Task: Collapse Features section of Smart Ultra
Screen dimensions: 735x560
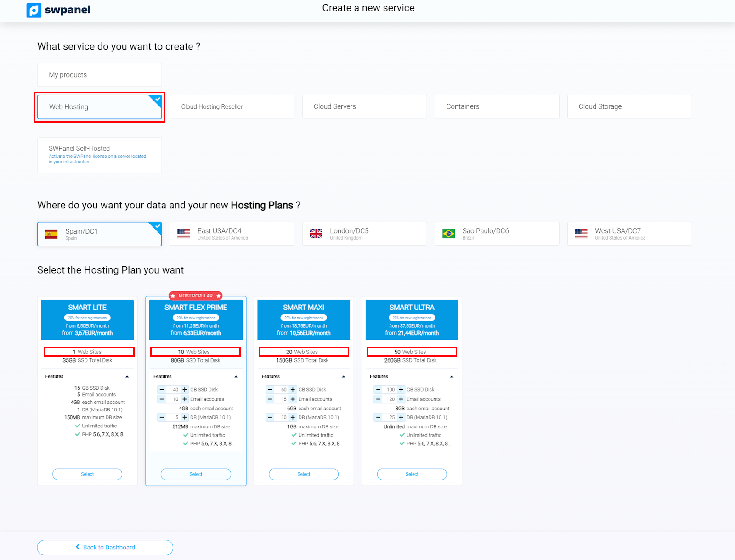Action: [x=452, y=377]
